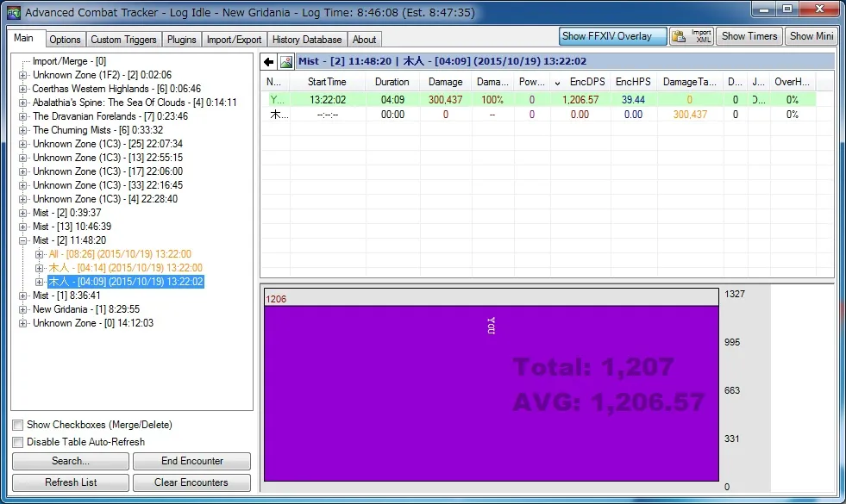Click the Show Timers button

(x=749, y=36)
